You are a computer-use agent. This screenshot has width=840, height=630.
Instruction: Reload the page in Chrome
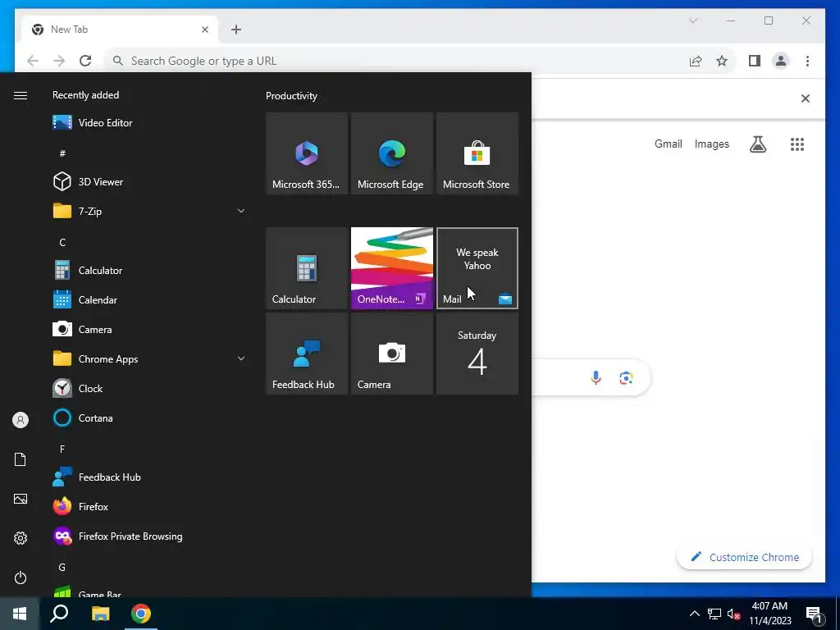85,61
